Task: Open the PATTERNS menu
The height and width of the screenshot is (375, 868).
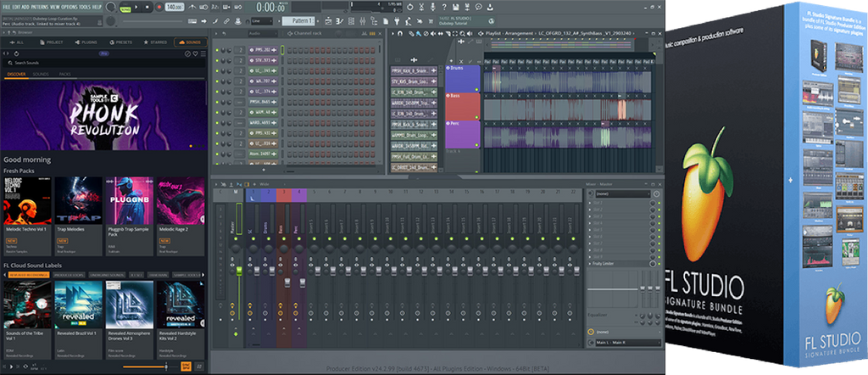Action: point(39,7)
